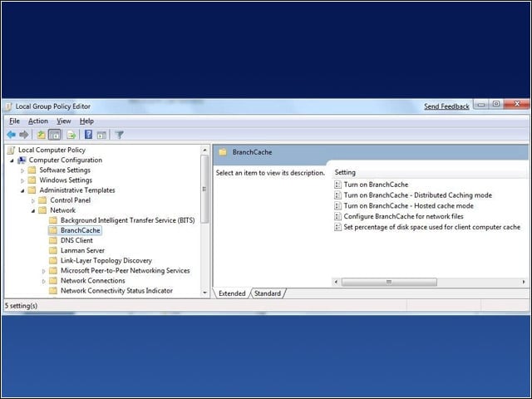This screenshot has height=399, width=532.
Task: Open the Help menu
Action: click(x=86, y=121)
